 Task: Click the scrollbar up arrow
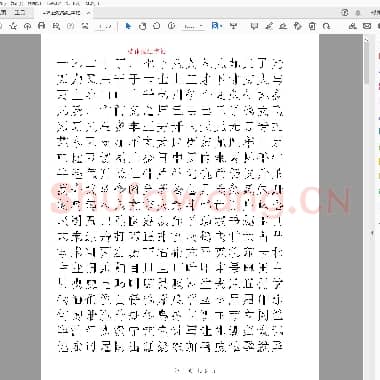click(367, 39)
